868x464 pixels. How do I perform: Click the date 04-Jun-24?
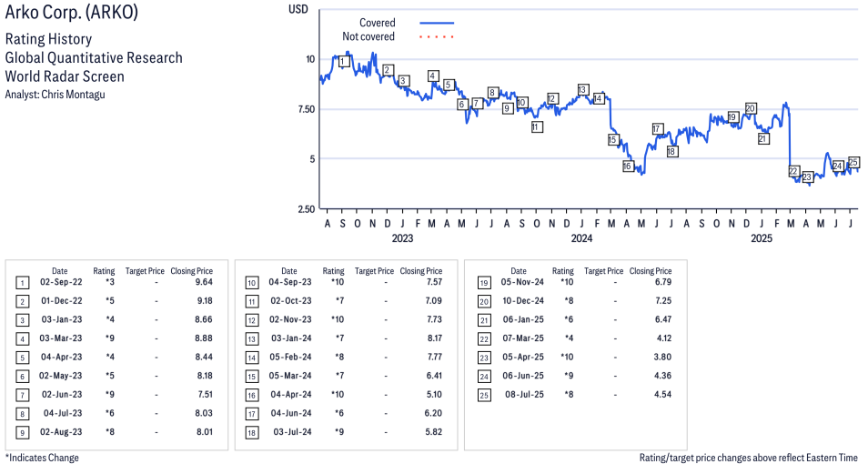(x=291, y=413)
